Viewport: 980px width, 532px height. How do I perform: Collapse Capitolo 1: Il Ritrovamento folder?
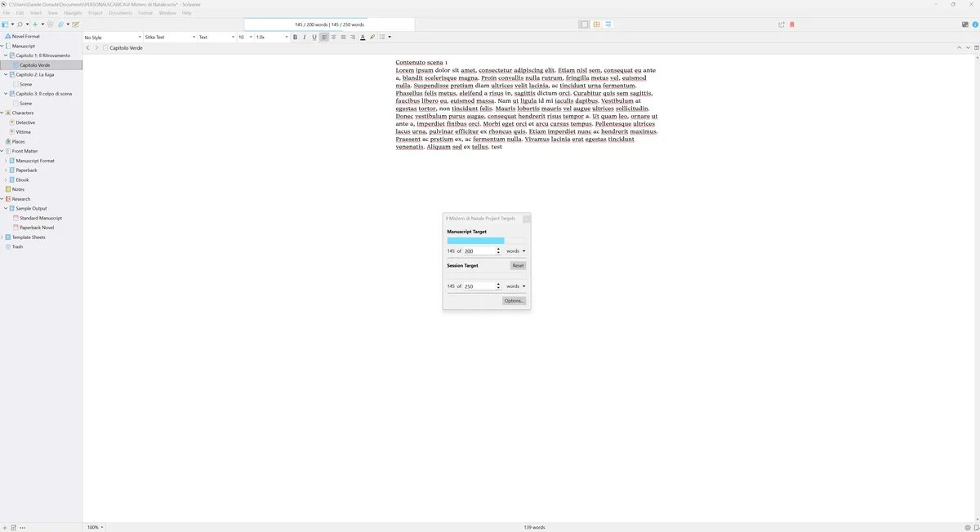pos(6,55)
